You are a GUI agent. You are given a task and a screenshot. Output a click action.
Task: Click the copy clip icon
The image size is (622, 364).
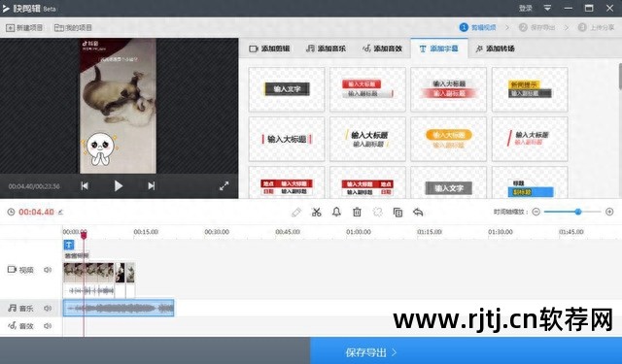397,213
